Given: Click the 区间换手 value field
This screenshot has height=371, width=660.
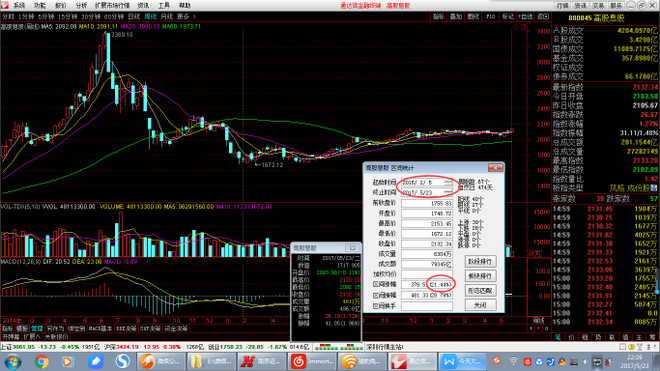Looking at the screenshot, I should coord(427,306).
